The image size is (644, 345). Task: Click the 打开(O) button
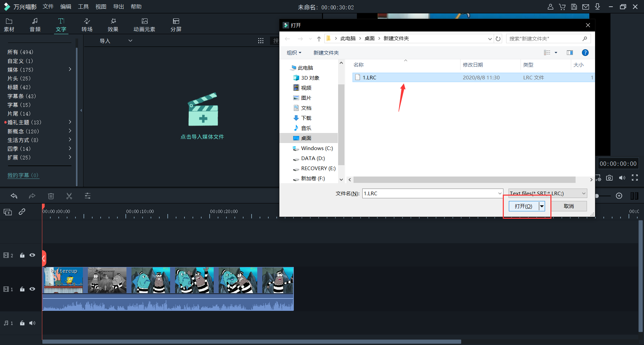coord(524,206)
